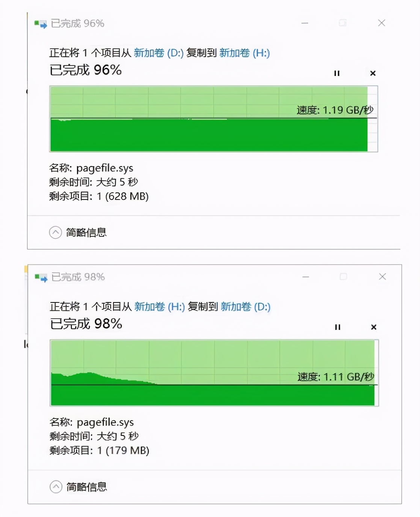Screen dimensions: 420x517
Task: Open source link 新加卷 (D:) in 96% dialog
Action: [159, 53]
